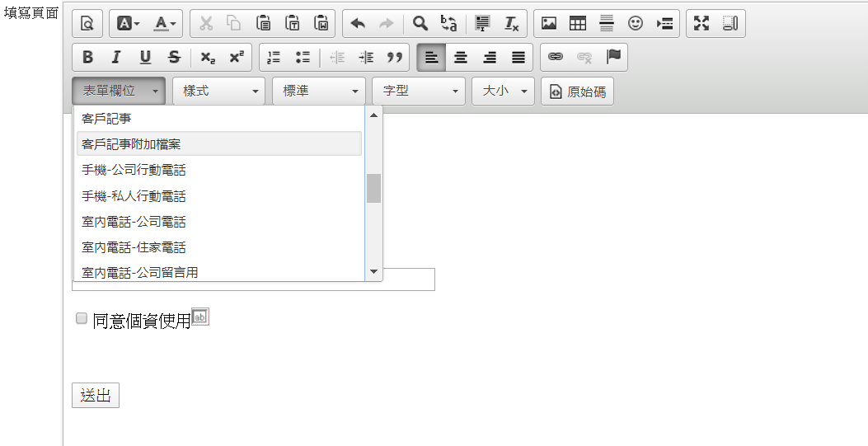The height and width of the screenshot is (446, 868).
Task: Insert a page break
Action: (664, 23)
